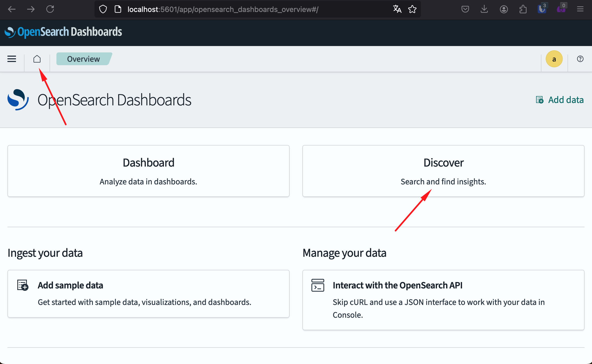The height and width of the screenshot is (364, 592).
Task: Click 'Skip cURL and use a JSON' description
Action: coord(439,309)
